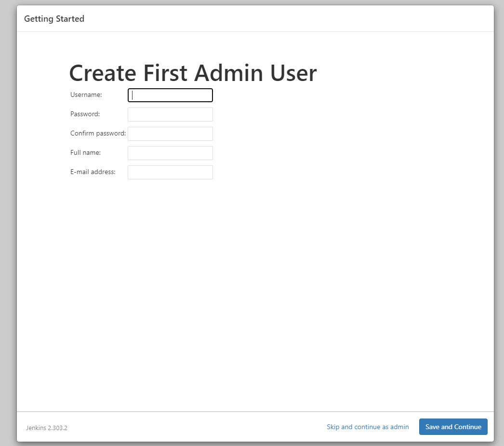Click blank footer space beside the version text

[x=193, y=427]
